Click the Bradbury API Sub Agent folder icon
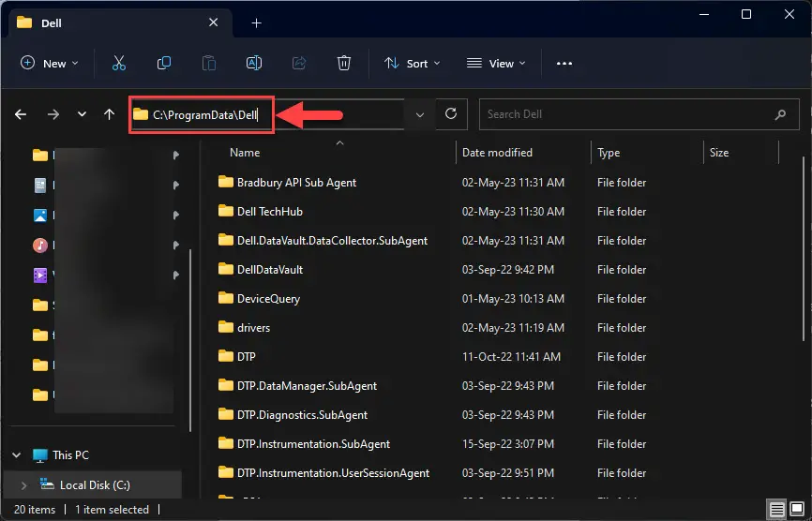812x521 pixels. (225, 182)
